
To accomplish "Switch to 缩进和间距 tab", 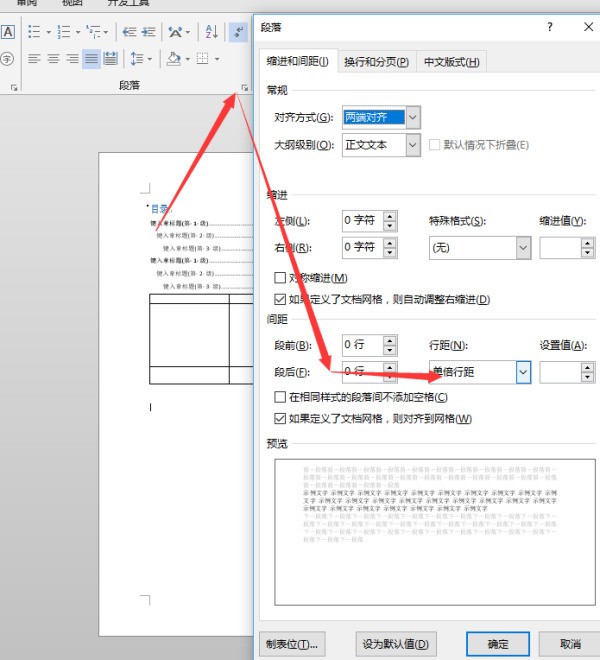I will [298, 61].
